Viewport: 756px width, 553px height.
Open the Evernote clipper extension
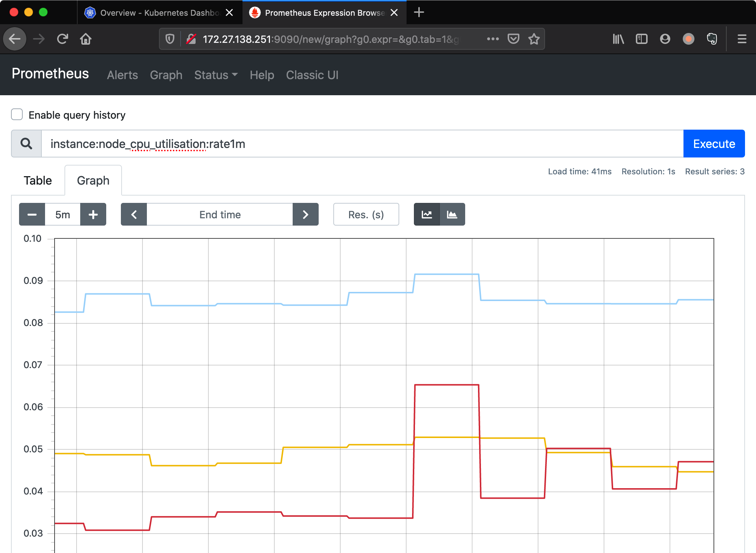[x=712, y=39]
